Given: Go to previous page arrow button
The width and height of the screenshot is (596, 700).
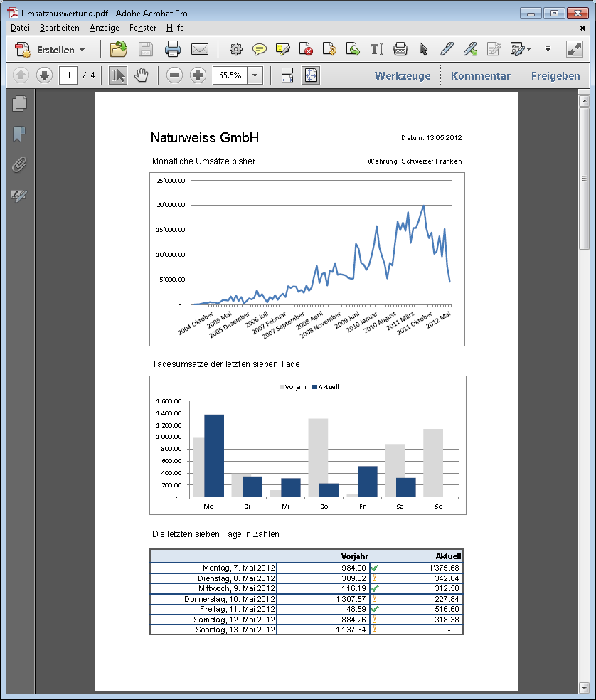Looking at the screenshot, I should click(x=21, y=75).
